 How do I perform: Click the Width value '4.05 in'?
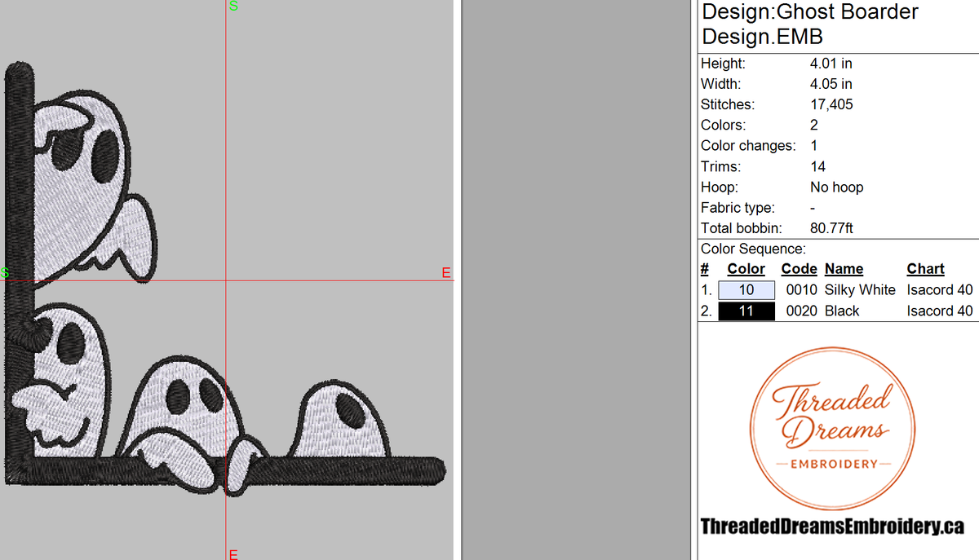(x=831, y=84)
